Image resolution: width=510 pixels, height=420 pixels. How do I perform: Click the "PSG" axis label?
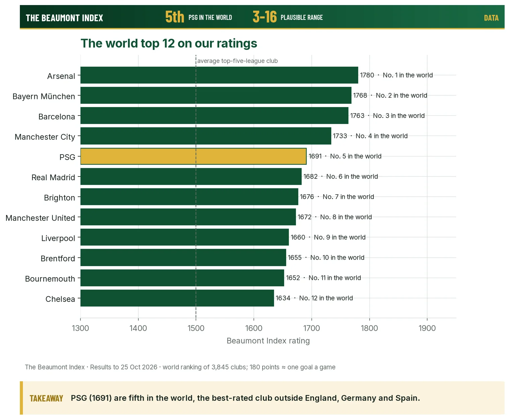67,157
